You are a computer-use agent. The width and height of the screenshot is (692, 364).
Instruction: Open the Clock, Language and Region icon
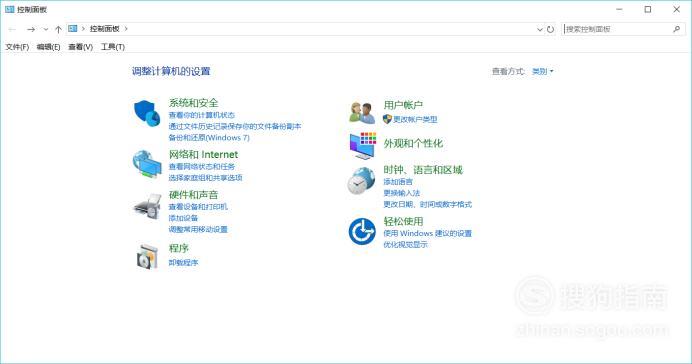tap(361, 181)
